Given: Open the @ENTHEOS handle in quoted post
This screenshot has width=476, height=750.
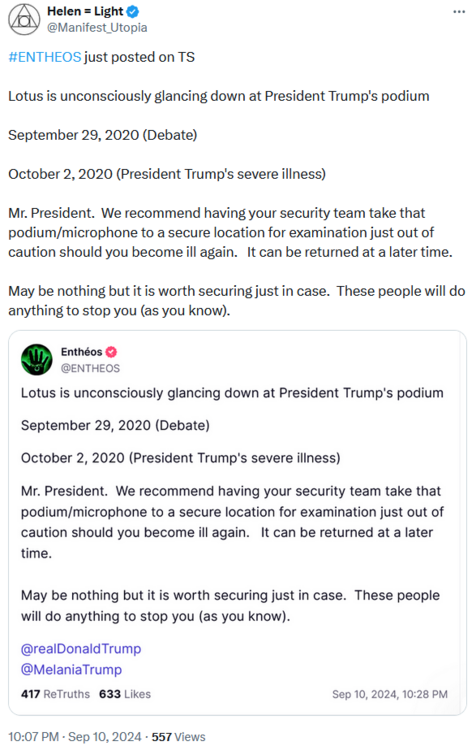Looking at the screenshot, I should 90,368.
